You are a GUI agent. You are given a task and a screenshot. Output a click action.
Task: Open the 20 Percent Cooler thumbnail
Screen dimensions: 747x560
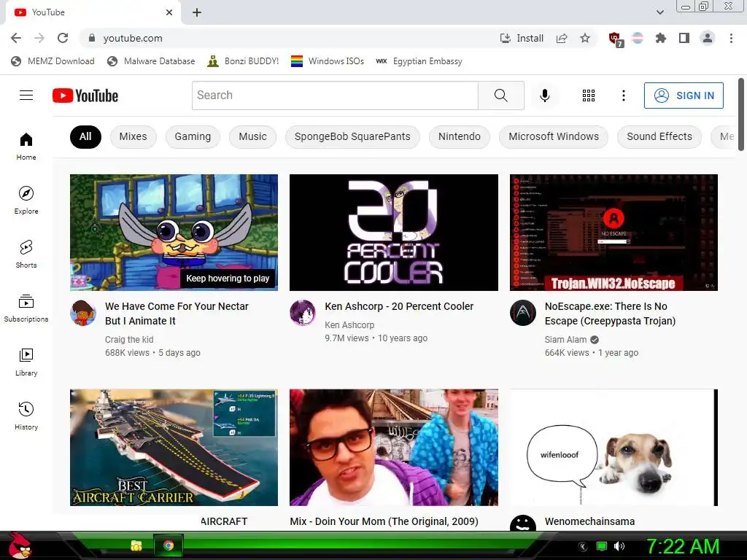393,233
